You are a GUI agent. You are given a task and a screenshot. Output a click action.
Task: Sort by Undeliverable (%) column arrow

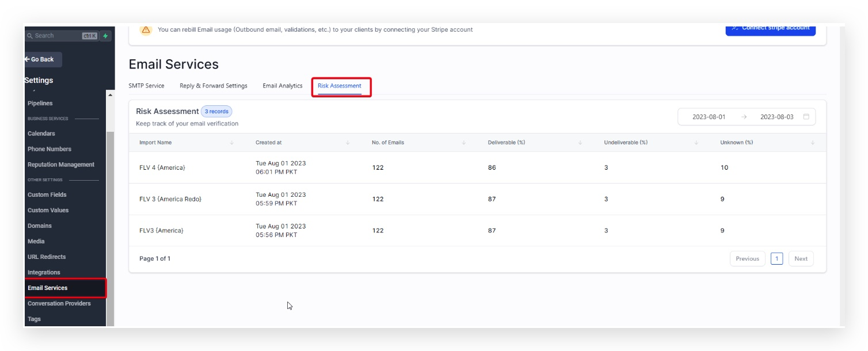click(696, 143)
